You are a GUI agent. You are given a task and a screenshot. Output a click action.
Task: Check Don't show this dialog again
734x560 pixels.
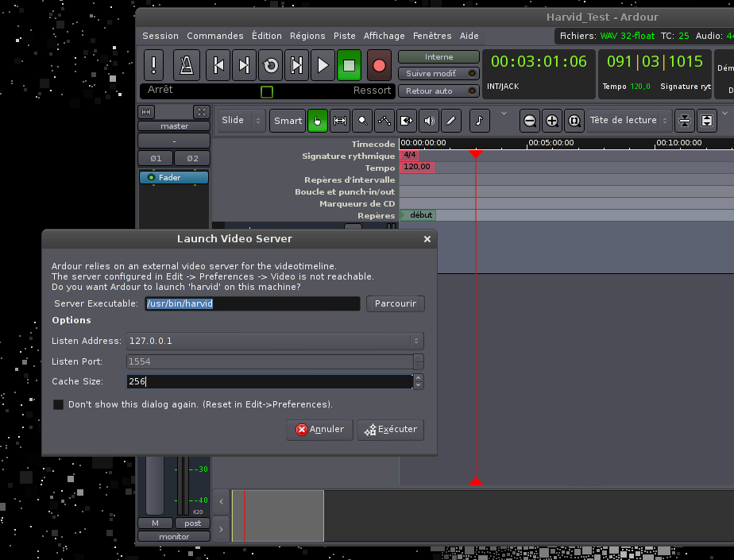pos(59,404)
